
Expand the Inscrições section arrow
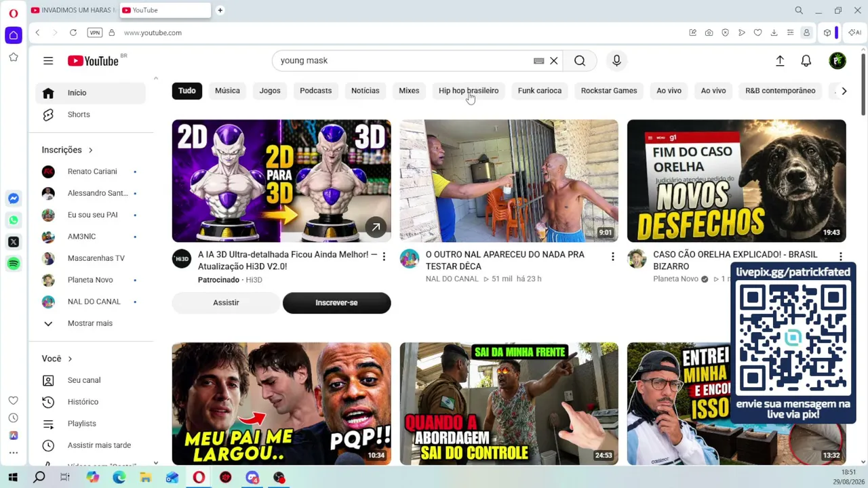[x=90, y=150]
